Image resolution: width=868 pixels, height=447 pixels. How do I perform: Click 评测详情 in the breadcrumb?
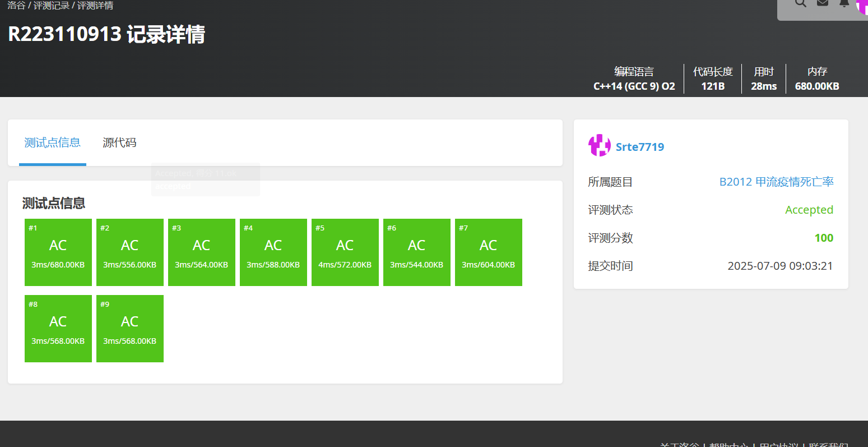point(95,6)
